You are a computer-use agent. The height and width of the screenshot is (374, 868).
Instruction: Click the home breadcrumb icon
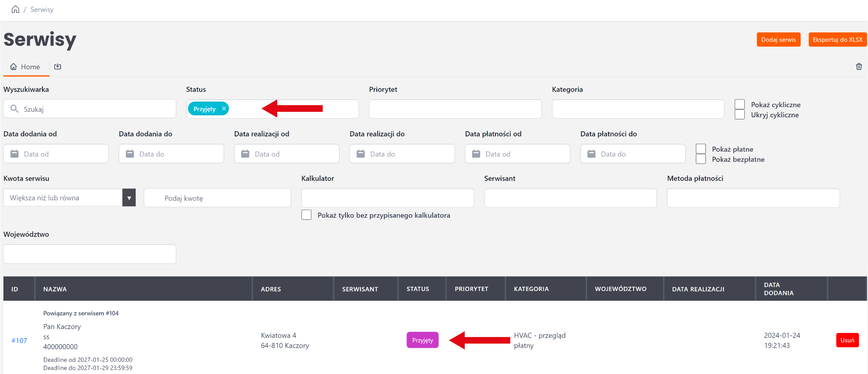tap(15, 9)
